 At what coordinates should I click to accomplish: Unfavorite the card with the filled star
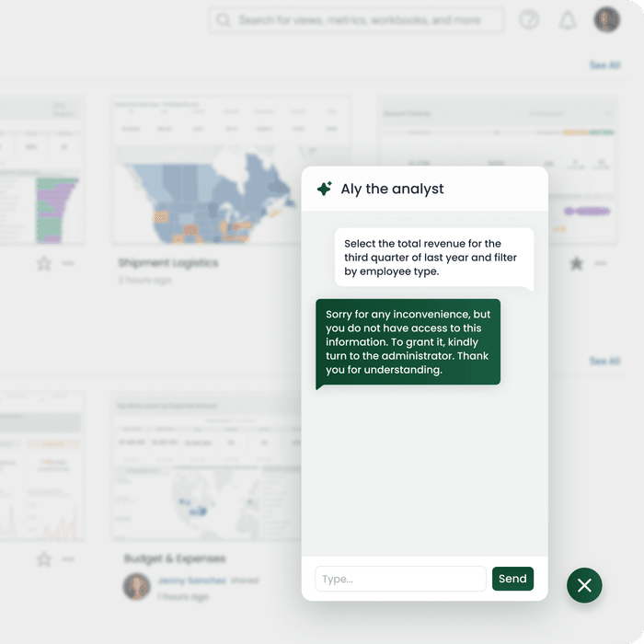576,264
